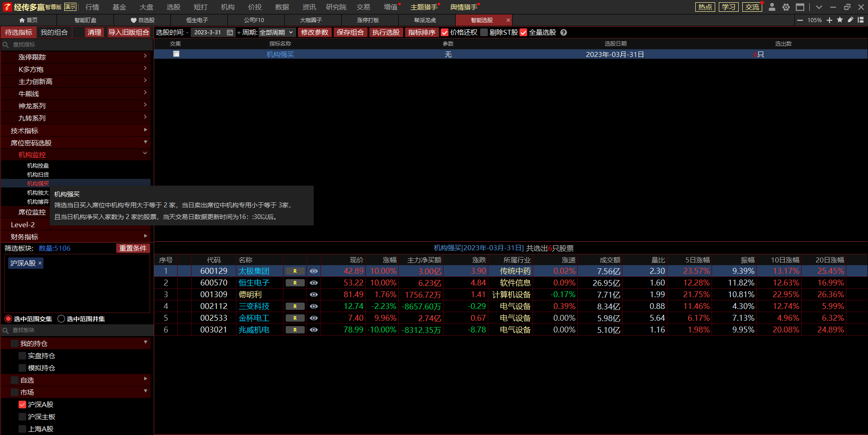Click search icon in 查找板块 box
The image size is (868, 435).
pyautogui.click(x=6, y=330)
